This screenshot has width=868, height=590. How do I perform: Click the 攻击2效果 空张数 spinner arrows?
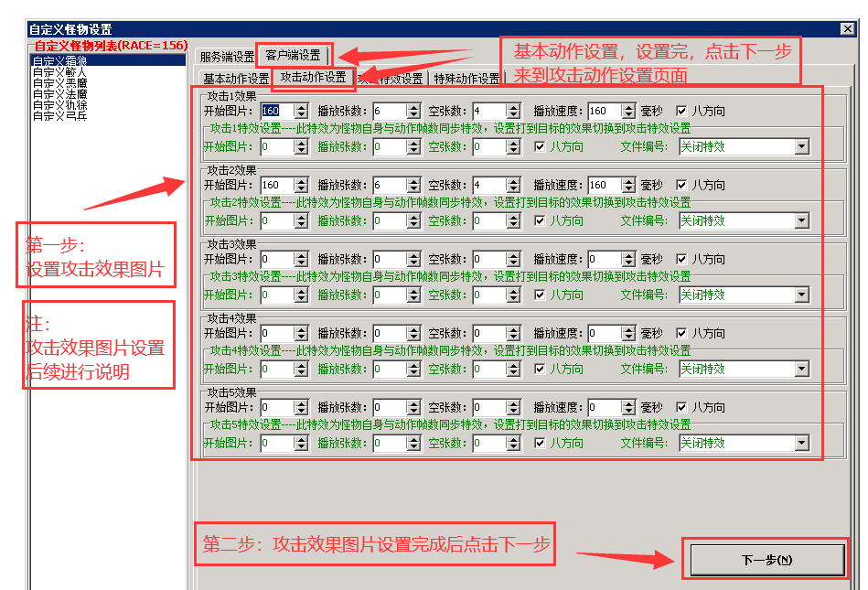[513, 185]
